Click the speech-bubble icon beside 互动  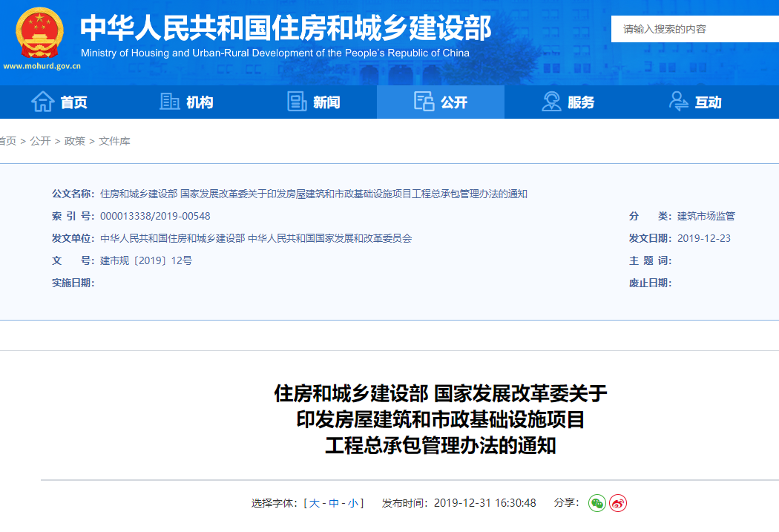[x=677, y=102]
